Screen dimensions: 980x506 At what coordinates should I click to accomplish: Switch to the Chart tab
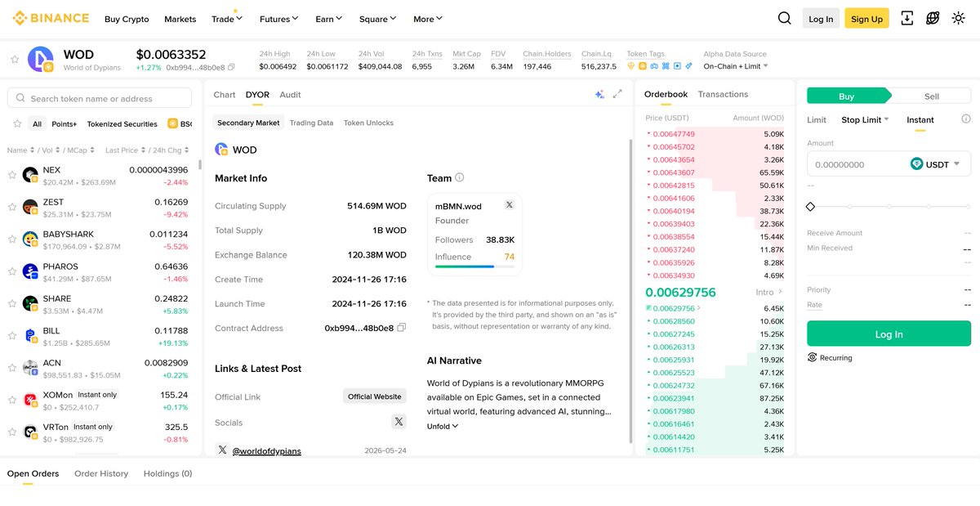tap(225, 95)
